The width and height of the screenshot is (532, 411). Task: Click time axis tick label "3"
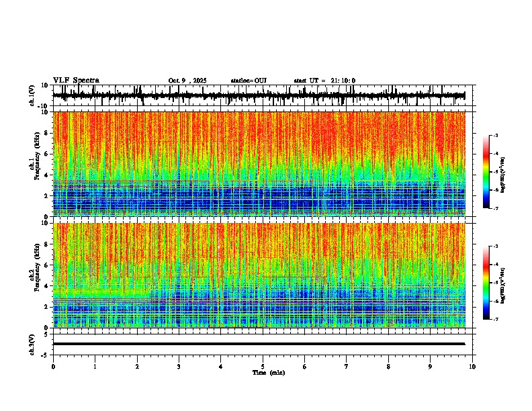(x=179, y=367)
